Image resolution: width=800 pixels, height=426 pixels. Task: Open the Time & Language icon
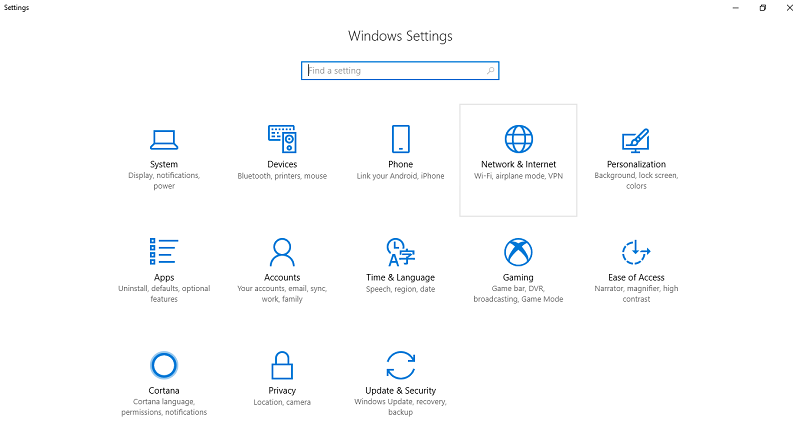tap(401, 252)
